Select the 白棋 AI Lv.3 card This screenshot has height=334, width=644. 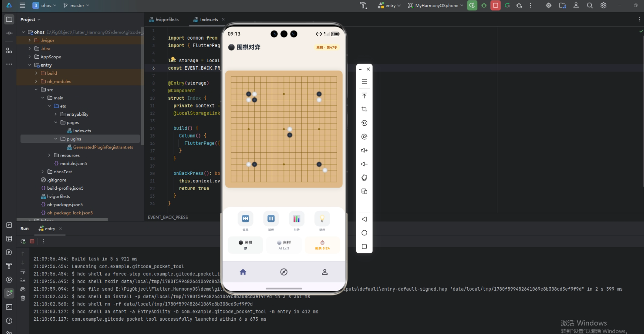coord(284,245)
